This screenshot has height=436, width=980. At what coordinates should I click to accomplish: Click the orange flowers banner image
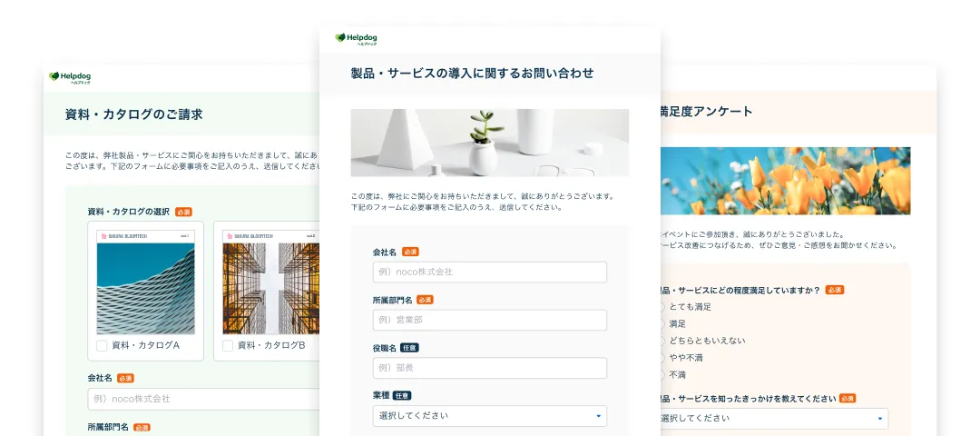tap(785, 181)
